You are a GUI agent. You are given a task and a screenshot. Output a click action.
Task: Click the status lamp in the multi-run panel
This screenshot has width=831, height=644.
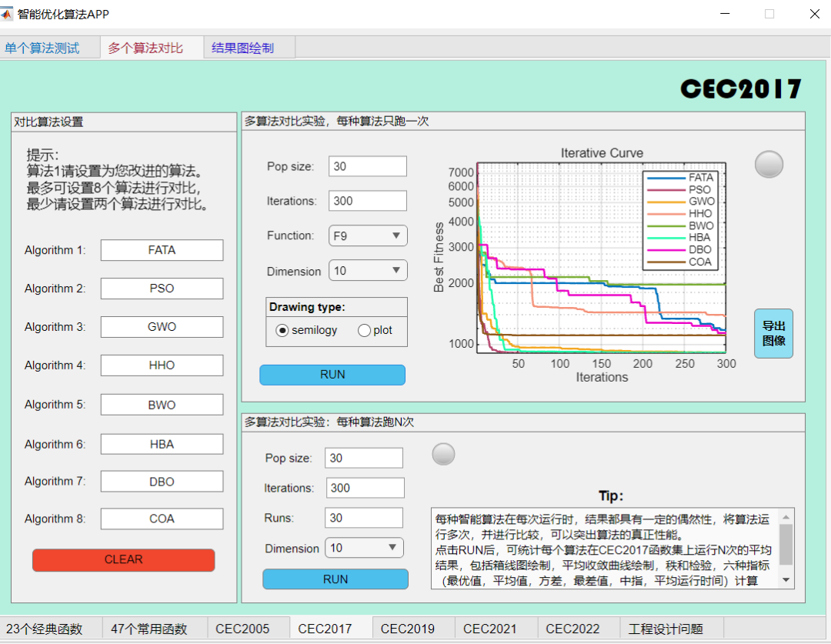tap(444, 454)
